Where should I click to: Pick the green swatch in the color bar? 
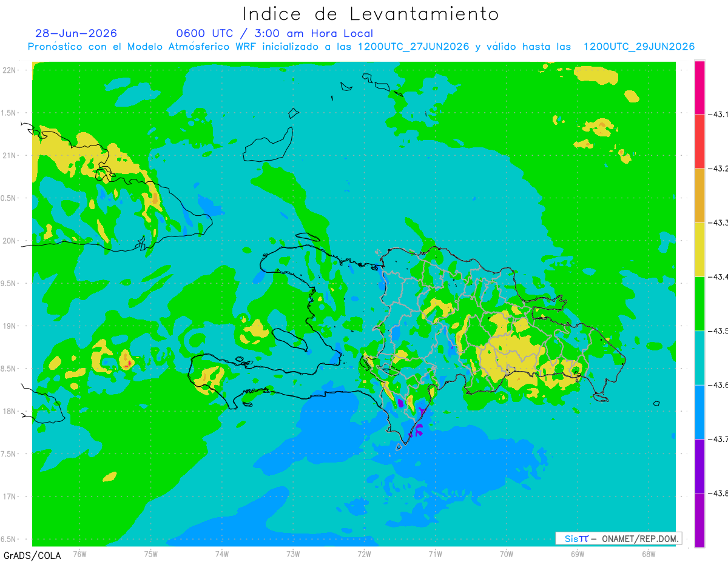(699, 303)
